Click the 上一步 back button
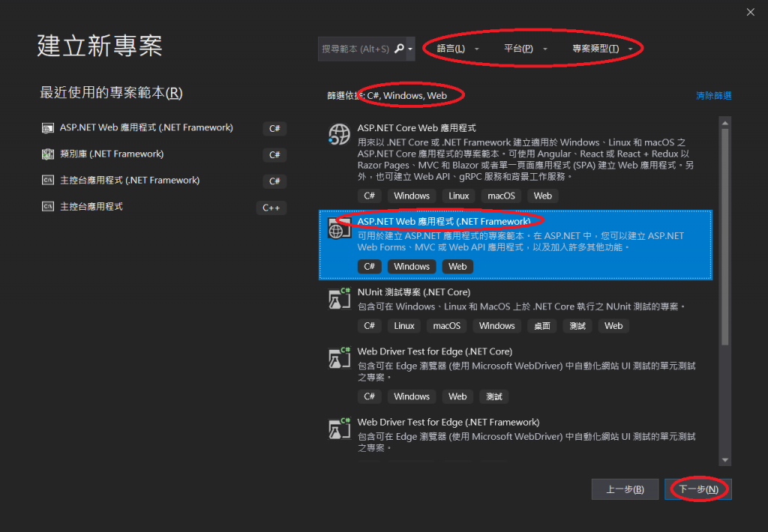 tap(625, 489)
